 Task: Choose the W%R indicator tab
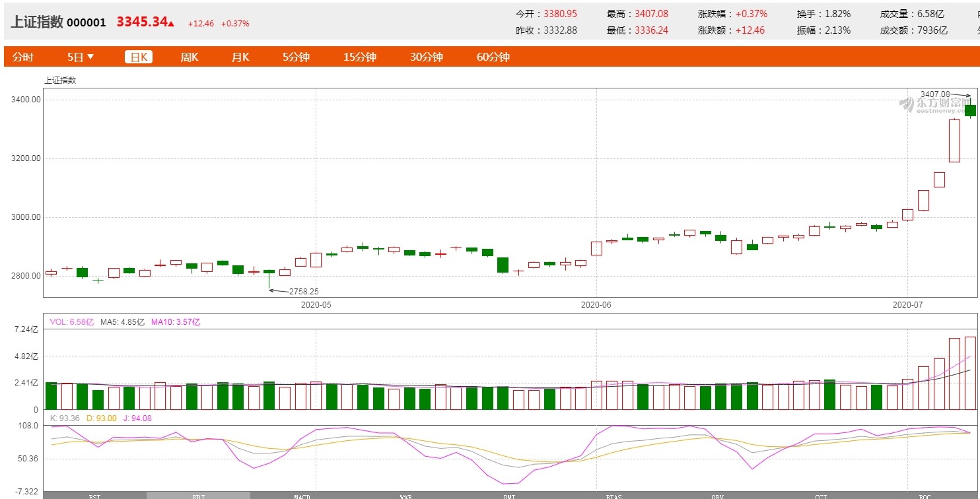(x=405, y=495)
